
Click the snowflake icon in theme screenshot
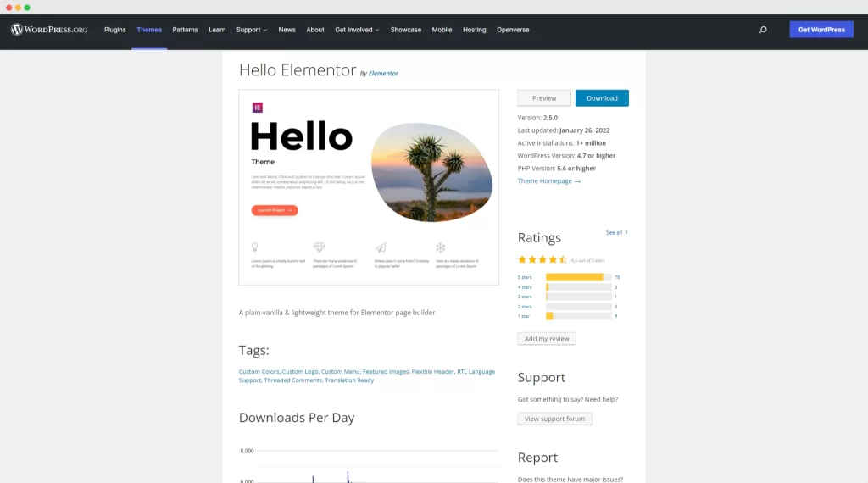440,247
